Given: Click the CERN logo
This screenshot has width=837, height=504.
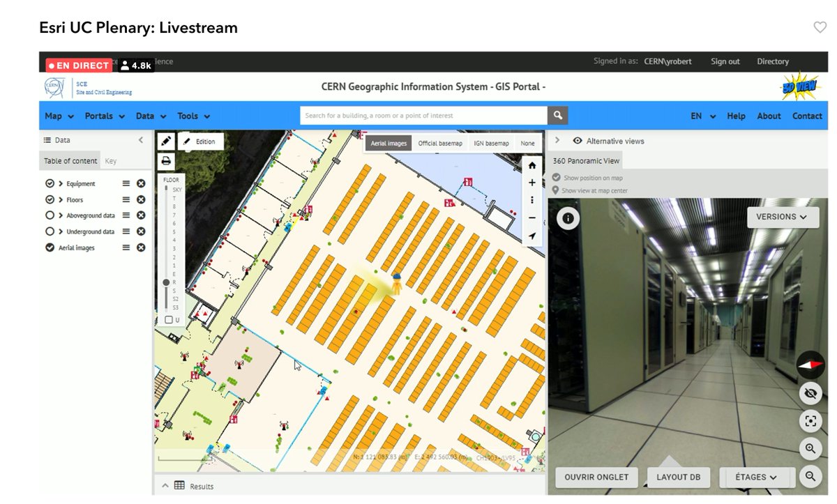Looking at the screenshot, I should pos(54,87).
